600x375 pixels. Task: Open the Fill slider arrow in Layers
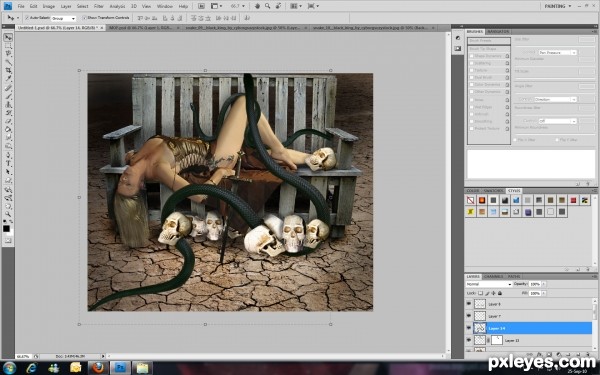(544, 293)
